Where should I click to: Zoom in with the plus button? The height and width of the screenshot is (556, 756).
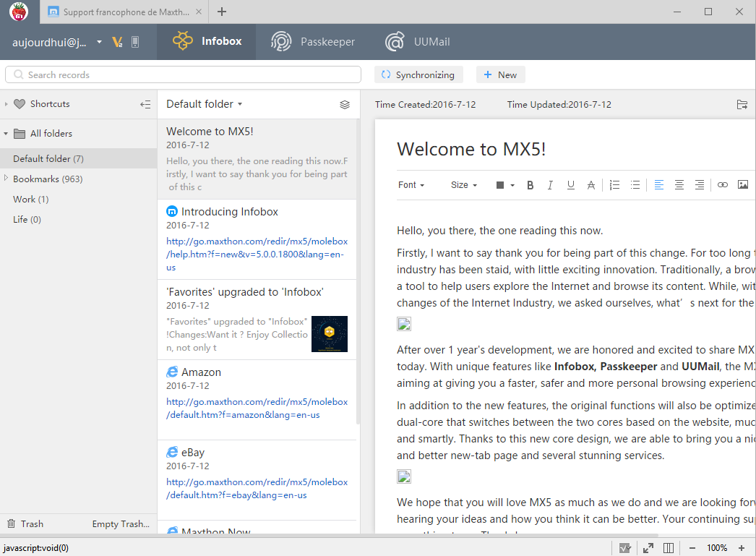click(x=742, y=548)
